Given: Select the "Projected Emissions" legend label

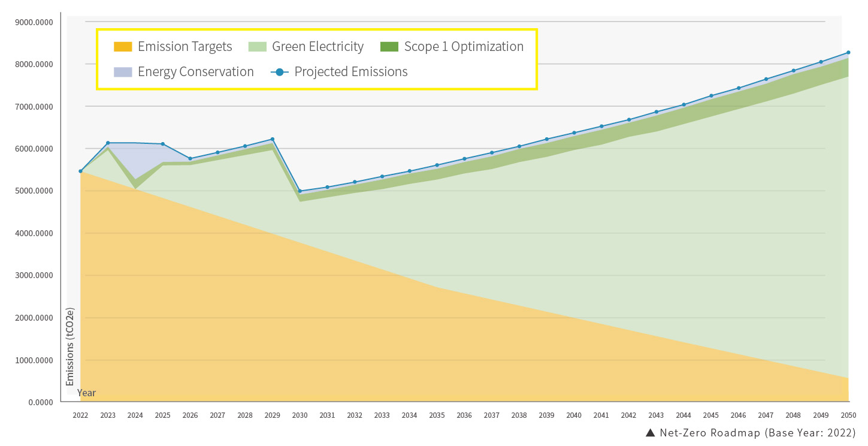Looking at the screenshot, I should click(351, 72).
